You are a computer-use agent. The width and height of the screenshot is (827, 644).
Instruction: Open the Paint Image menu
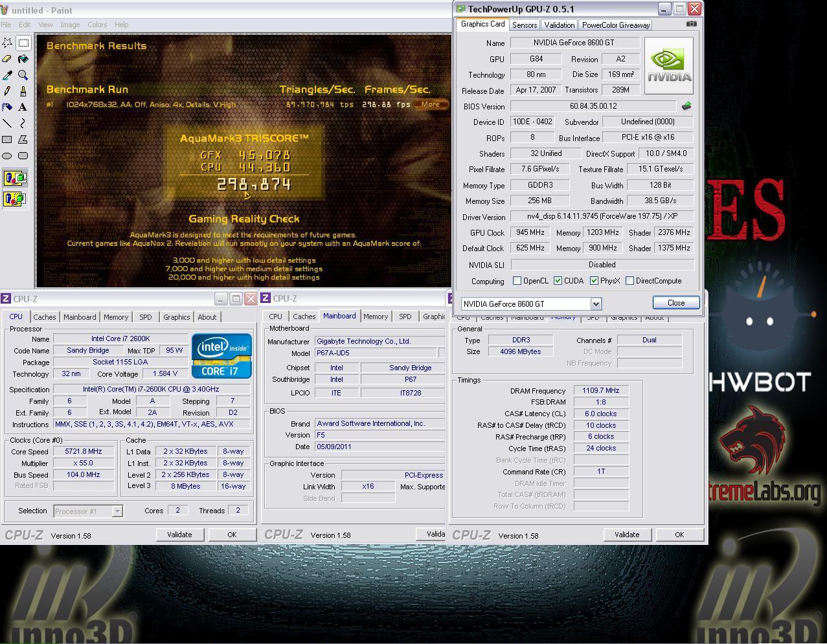[x=70, y=25]
